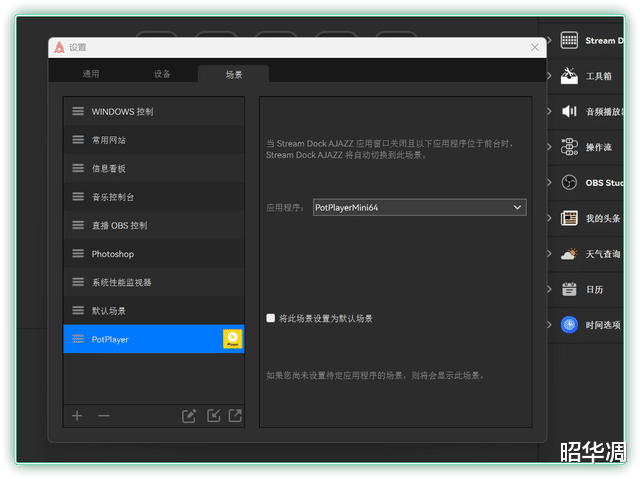
Task: Click the 天气查询 weather icon
Action: pos(569,254)
